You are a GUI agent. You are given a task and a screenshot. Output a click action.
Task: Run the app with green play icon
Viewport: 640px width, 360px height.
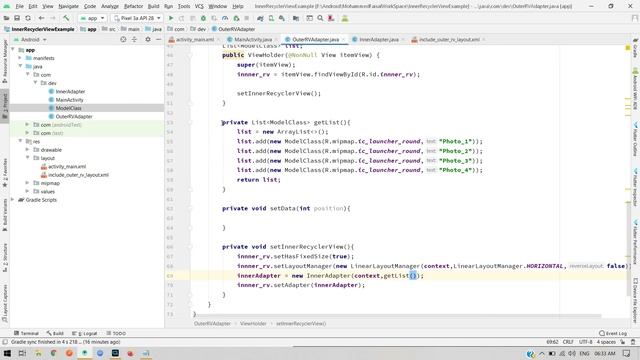point(171,18)
